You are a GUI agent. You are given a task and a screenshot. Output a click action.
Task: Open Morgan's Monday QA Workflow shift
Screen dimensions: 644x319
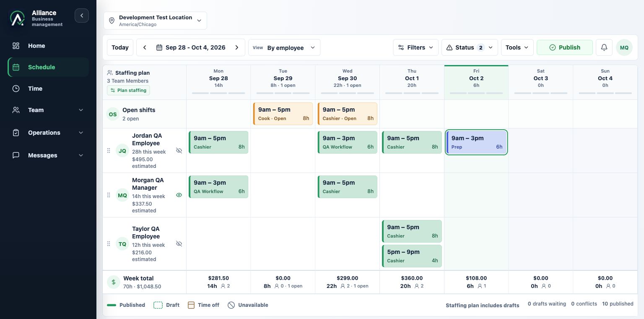[x=218, y=187]
